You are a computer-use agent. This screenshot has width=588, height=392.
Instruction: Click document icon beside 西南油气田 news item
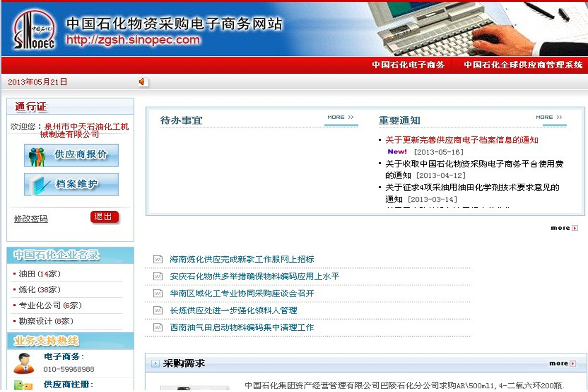tap(158, 327)
